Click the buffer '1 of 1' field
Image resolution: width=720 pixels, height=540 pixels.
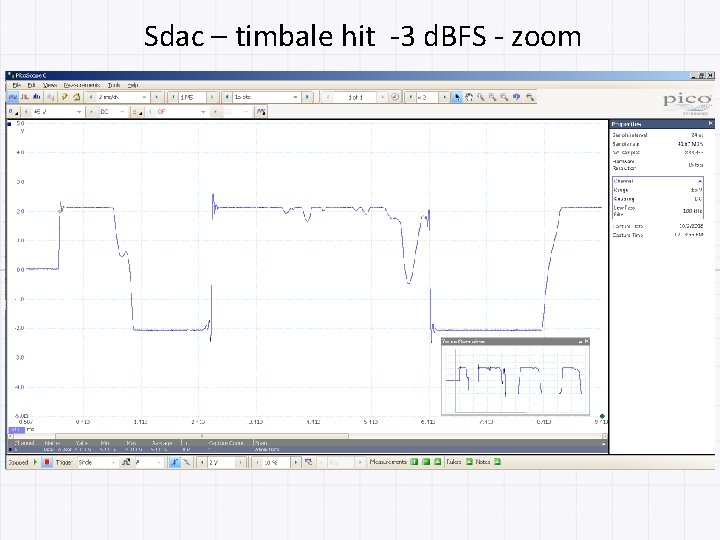click(x=355, y=97)
